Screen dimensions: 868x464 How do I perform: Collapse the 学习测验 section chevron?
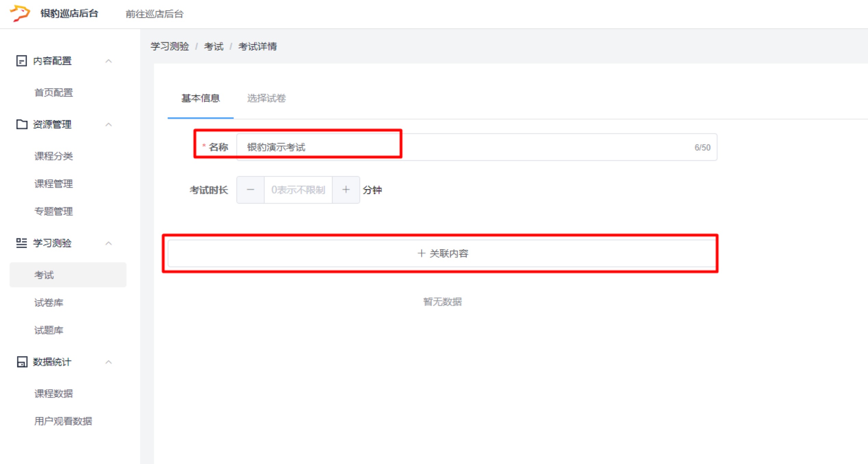tap(108, 243)
